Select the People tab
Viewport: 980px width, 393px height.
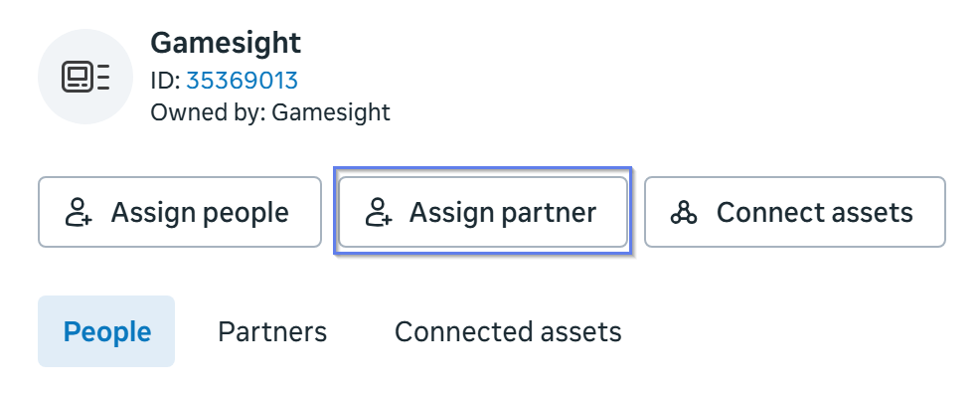(106, 331)
